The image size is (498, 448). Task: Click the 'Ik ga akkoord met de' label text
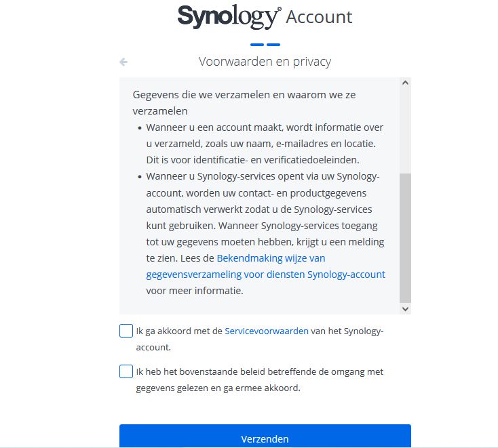click(179, 331)
